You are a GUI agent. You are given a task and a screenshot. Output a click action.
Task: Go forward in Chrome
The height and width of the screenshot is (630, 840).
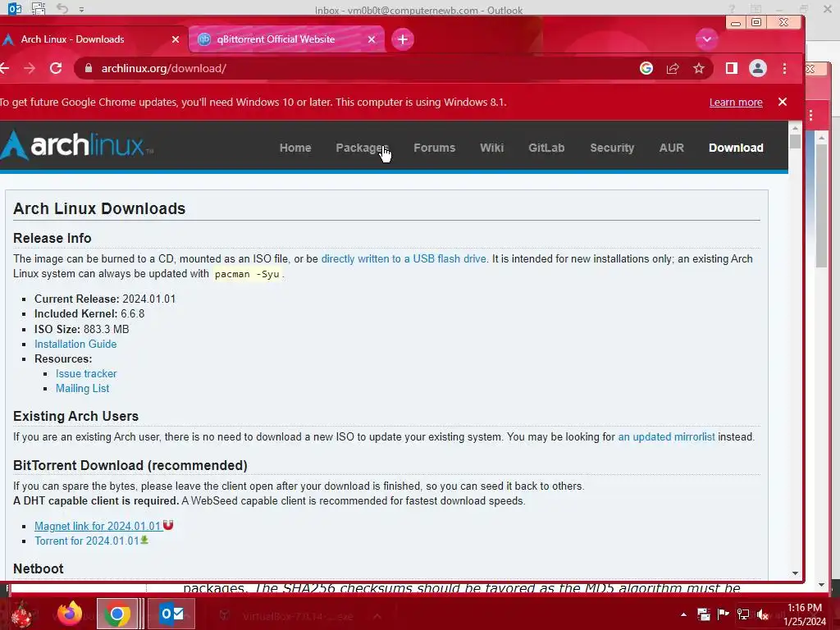coord(30,68)
